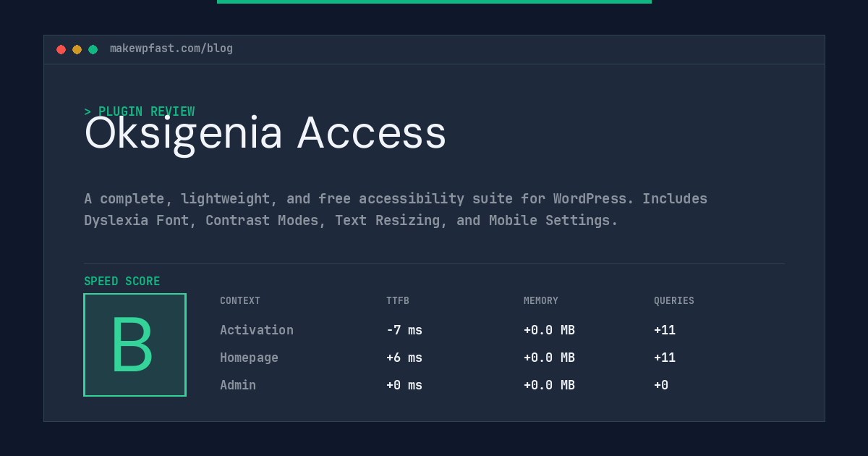Click the B grade score box
This screenshot has width=868, height=456.
click(135, 345)
